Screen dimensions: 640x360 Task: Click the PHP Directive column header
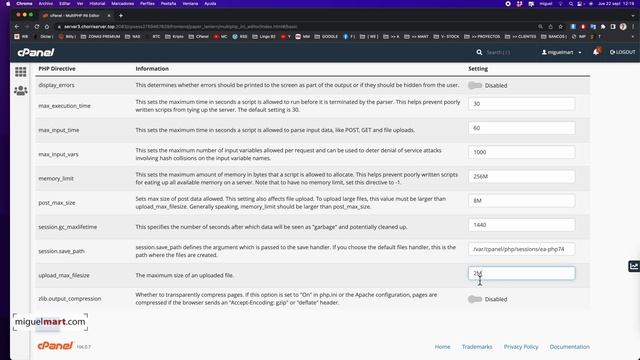tap(57, 69)
